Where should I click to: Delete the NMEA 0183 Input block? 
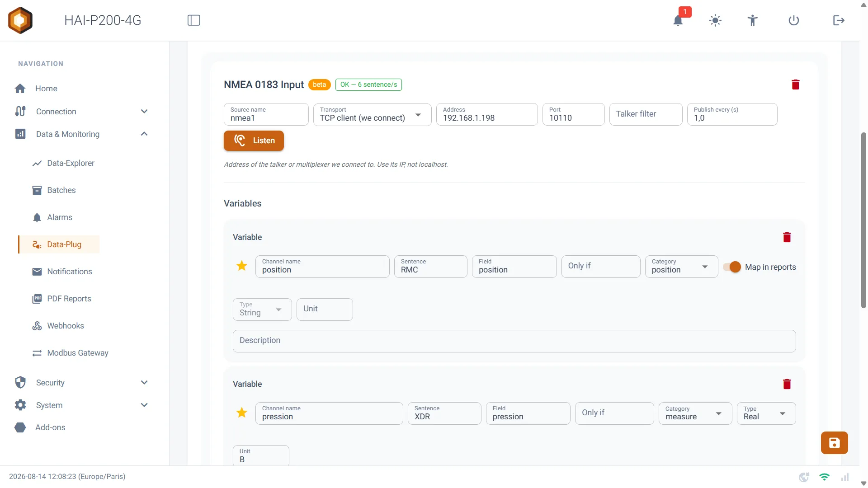(796, 84)
